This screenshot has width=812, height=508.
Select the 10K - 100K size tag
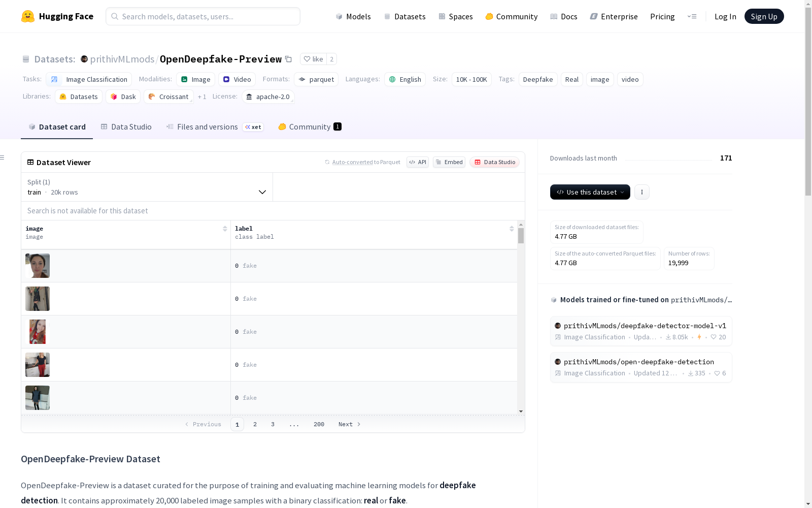(471, 79)
